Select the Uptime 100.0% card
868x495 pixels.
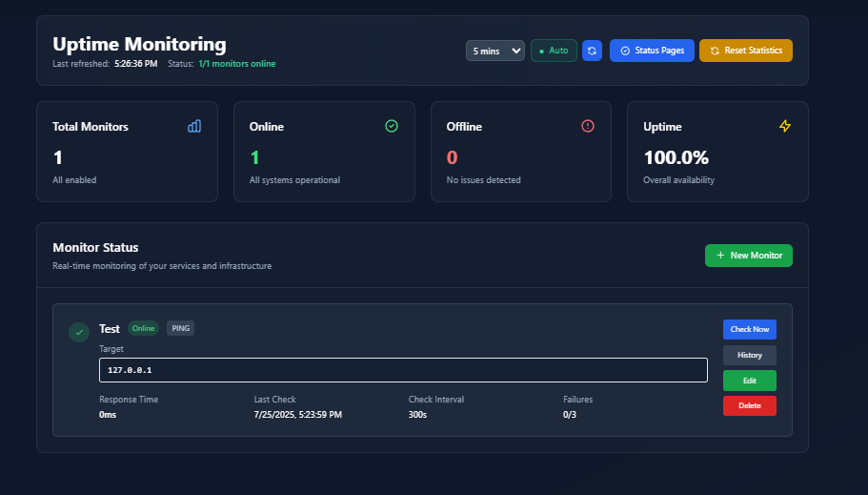pos(717,152)
